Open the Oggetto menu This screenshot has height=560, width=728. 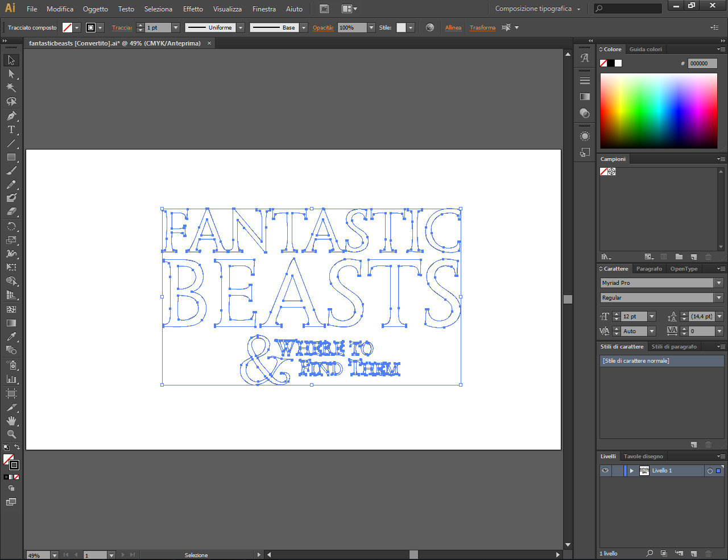pyautogui.click(x=95, y=9)
